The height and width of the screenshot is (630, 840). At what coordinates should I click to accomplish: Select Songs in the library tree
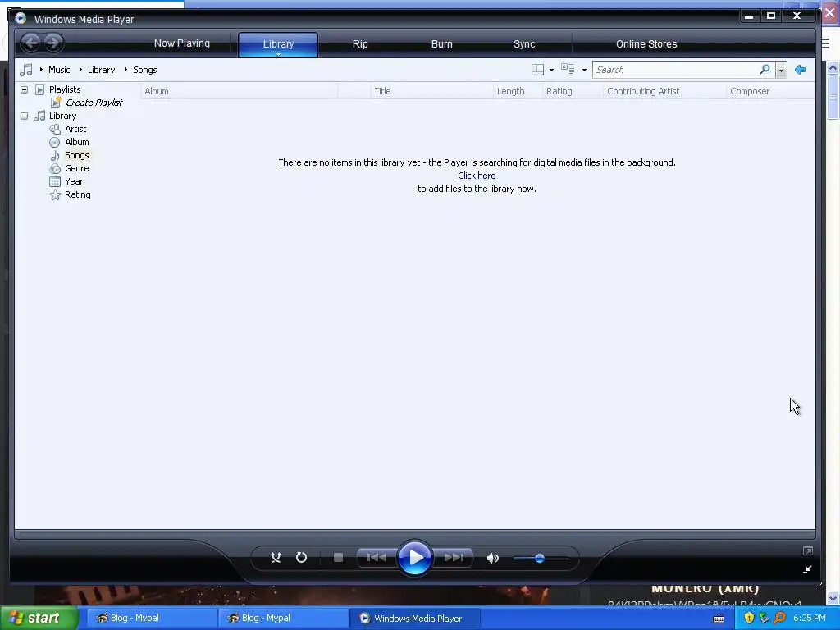[x=76, y=155]
